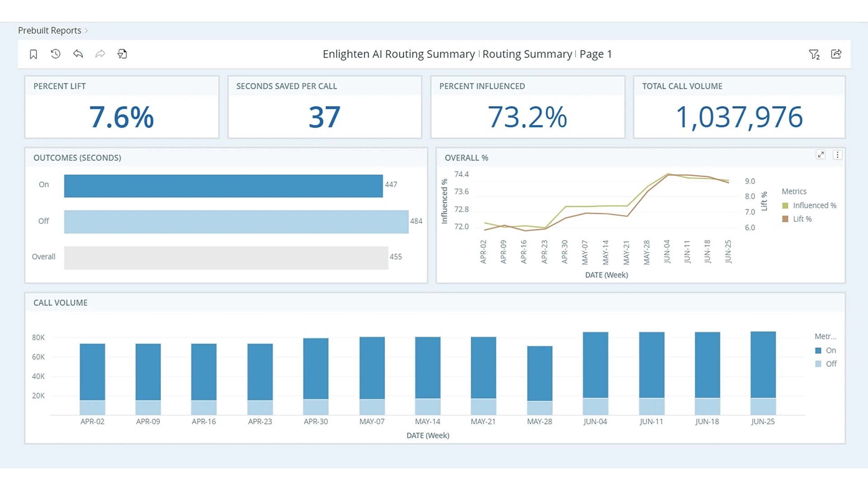Select the Off bar in Outcomes chart

pos(235,221)
